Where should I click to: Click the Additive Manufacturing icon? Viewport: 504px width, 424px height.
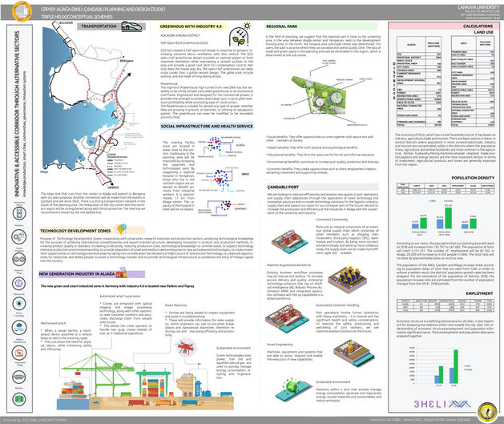(x=19, y=353)
